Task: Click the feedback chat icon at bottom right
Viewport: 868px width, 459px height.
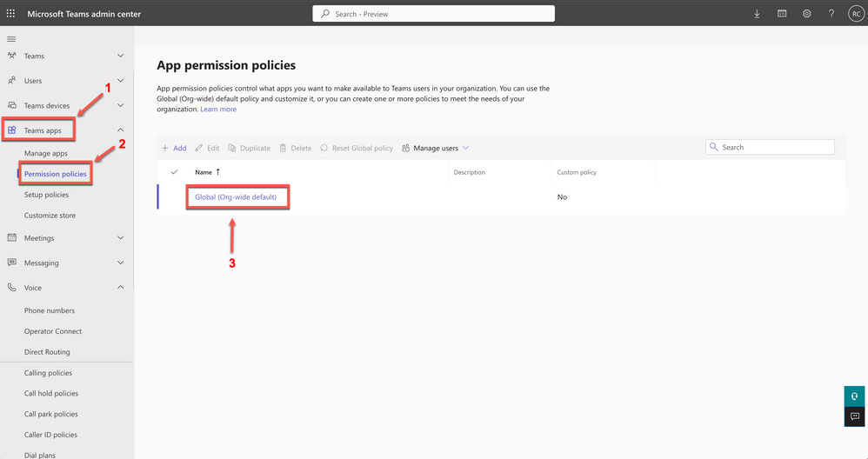Action: [x=854, y=416]
